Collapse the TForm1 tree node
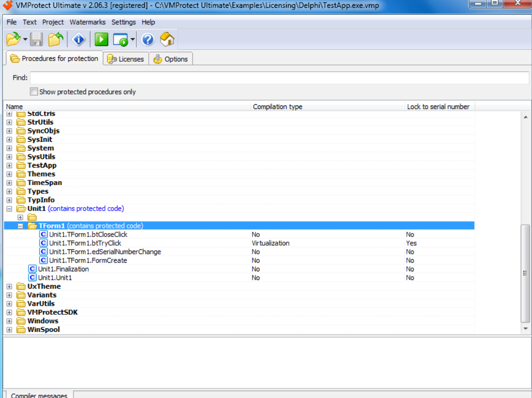 (x=20, y=226)
